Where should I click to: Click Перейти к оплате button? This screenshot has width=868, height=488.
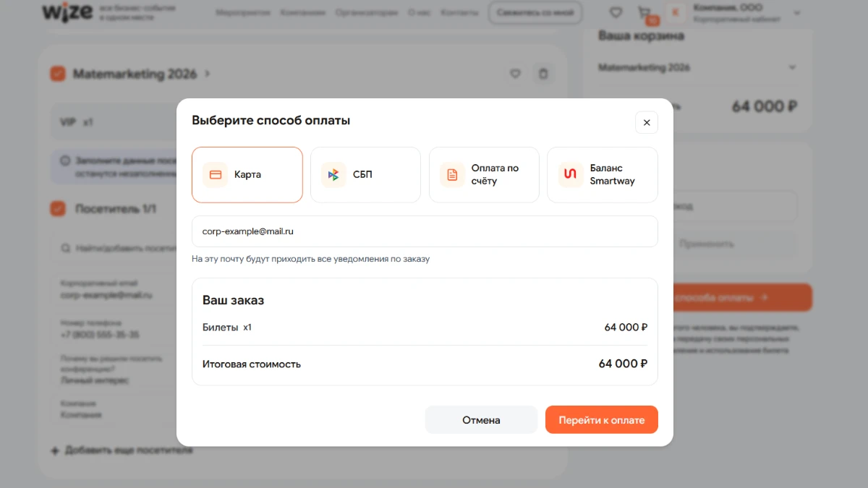tap(602, 420)
